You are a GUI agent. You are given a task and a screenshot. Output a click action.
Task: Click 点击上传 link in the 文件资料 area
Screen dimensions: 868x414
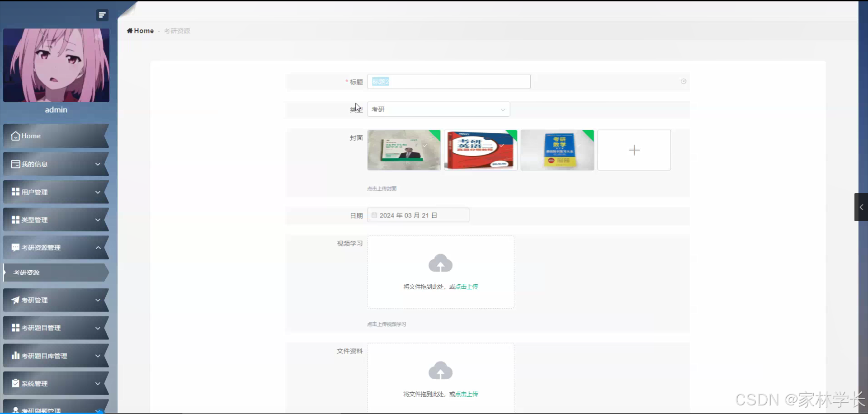point(466,394)
